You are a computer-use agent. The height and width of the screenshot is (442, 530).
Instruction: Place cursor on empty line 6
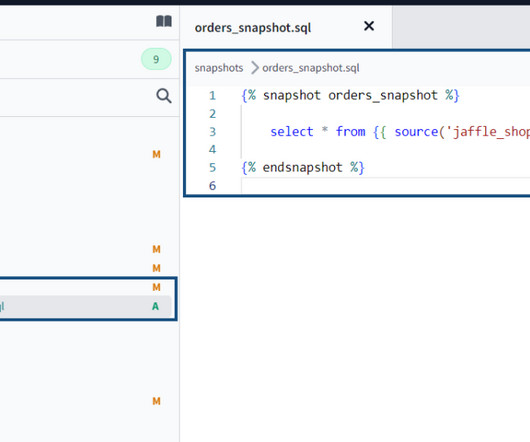pos(385,186)
